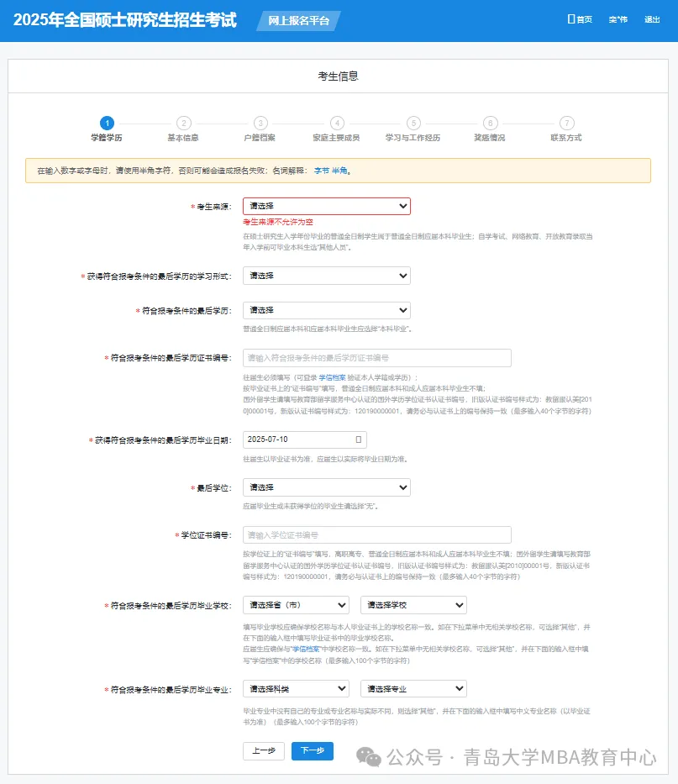Click step 2 基本信息 circle icon
Image resolution: width=678 pixels, height=784 pixels.
183,123
